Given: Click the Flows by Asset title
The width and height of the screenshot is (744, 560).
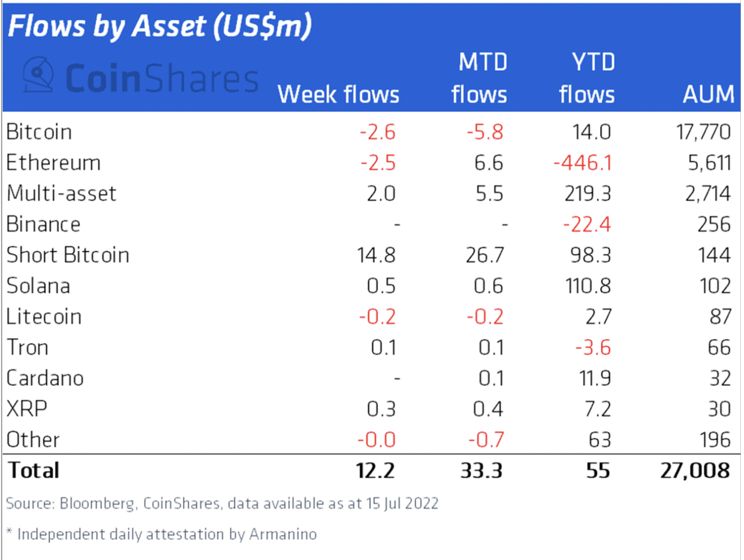Looking at the screenshot, I should 160,26.
